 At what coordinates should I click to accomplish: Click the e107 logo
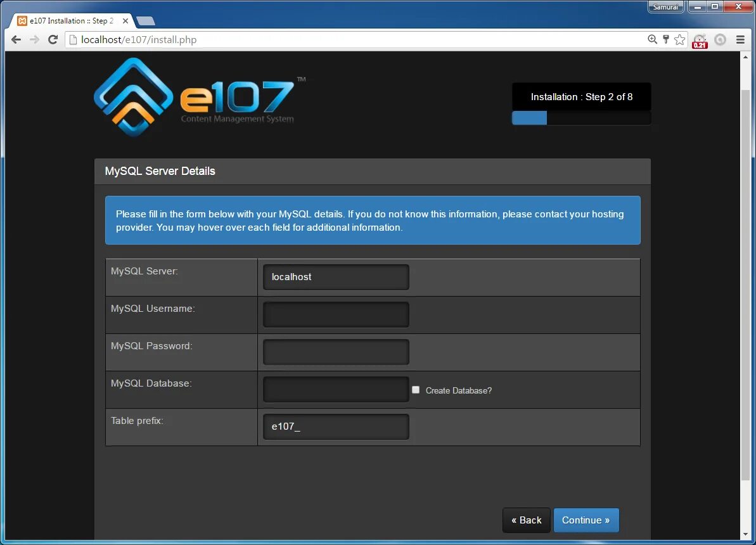pyautogui.click(x=200, y=98)
